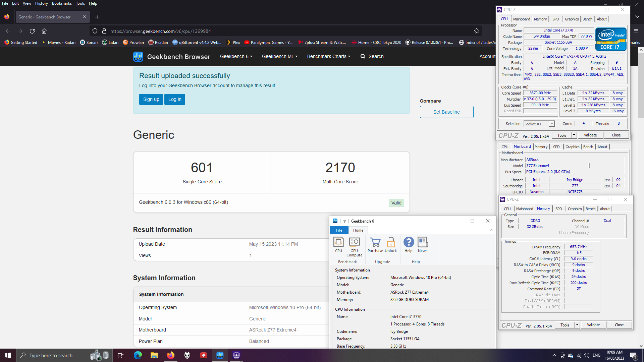This screenshot has width=644, height=362.
Task: Open Graphics tab in Memory CPU-Z window
Action: coord(575,209)
